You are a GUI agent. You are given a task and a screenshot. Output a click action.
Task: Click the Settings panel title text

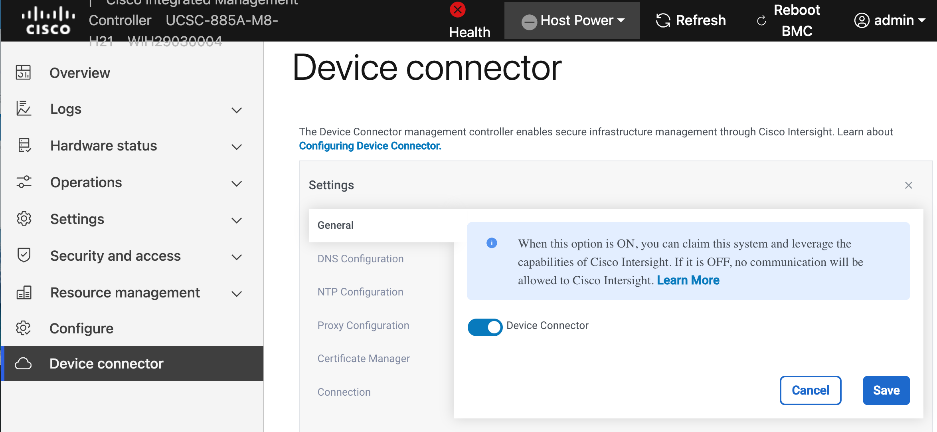click(x=331, y=185)
